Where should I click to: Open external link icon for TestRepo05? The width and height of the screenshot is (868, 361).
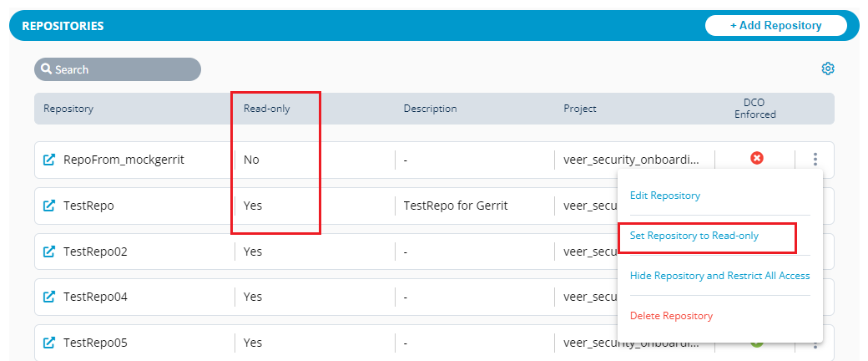tap(49, 343)
